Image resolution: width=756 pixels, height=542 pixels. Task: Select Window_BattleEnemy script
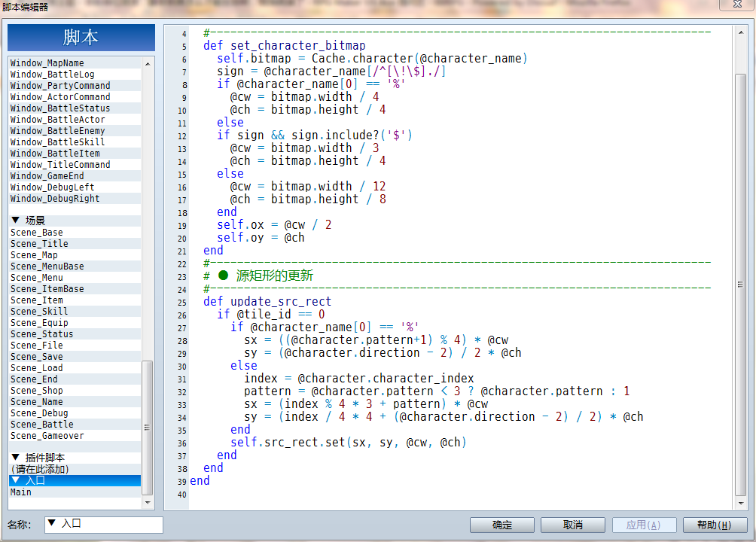75,131
